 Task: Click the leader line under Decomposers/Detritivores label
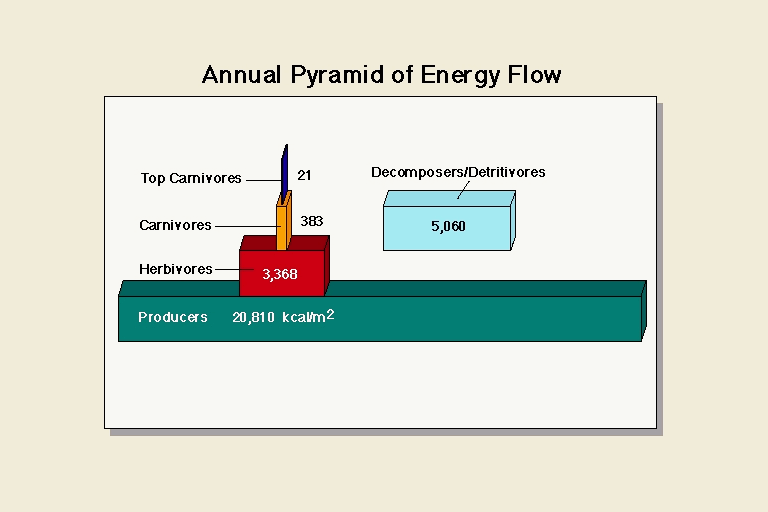pos(463,190)
